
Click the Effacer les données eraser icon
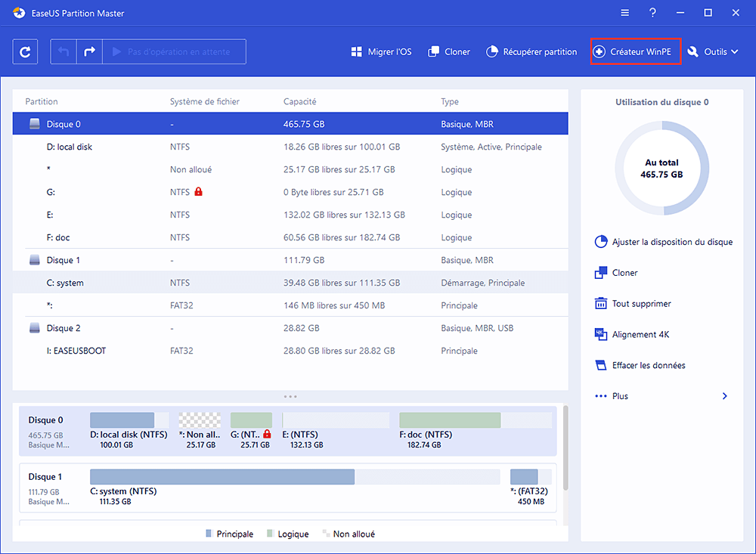[x=601, y=365]
